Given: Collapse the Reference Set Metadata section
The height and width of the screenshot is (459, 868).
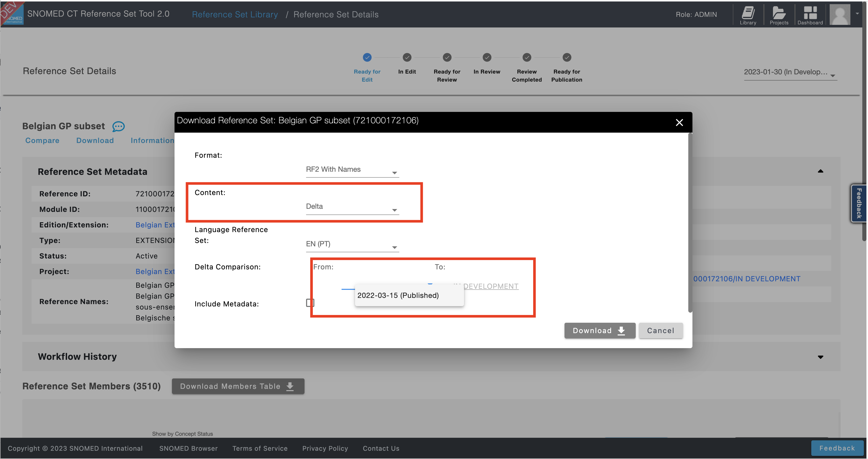Looking at the screenshot, I should point(821,171).
